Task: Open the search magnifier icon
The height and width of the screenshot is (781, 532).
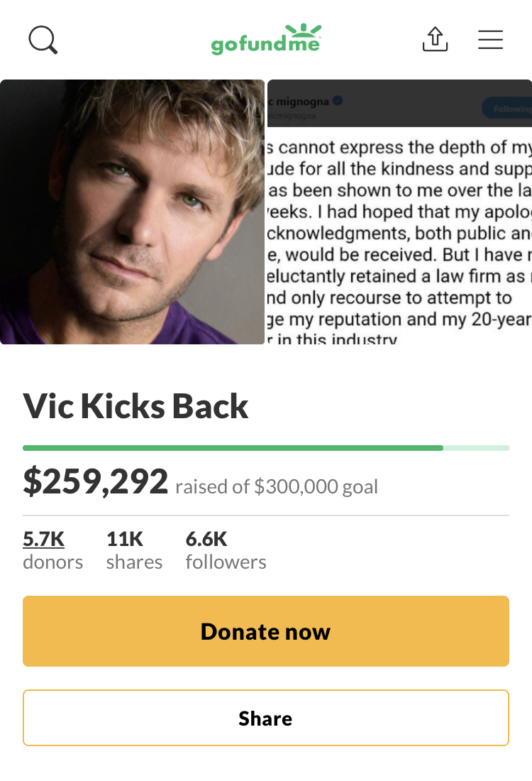Action: [43, 40]
